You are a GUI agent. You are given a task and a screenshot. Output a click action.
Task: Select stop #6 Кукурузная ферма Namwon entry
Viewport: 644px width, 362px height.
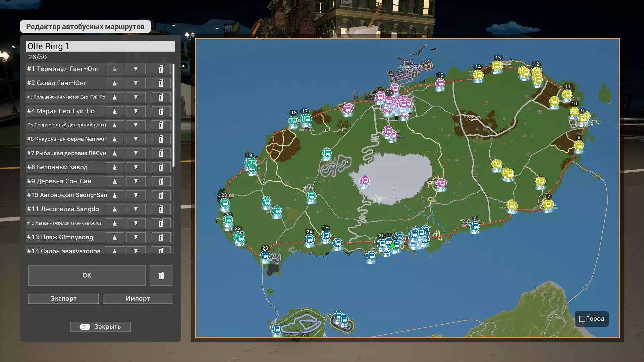tap(67, 139)
